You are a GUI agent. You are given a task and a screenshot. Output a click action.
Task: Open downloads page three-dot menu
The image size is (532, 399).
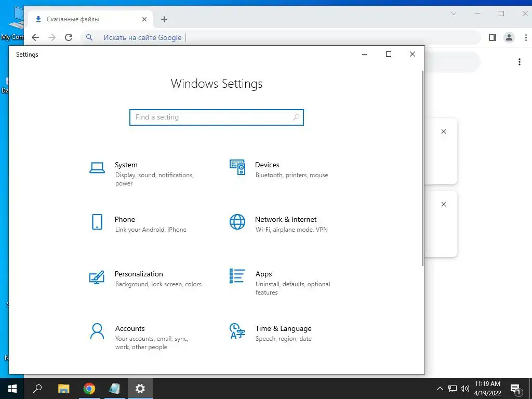click(x=519, y=62)
